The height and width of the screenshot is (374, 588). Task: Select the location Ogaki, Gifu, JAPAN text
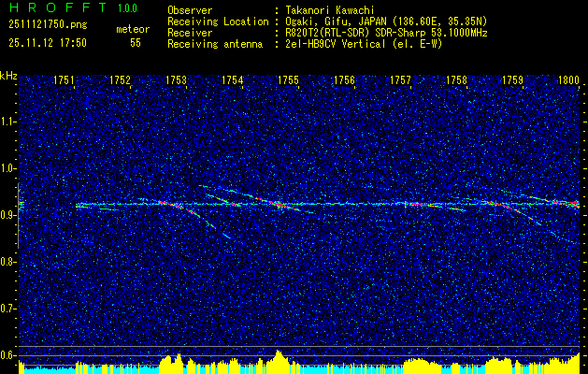point(386,22)
